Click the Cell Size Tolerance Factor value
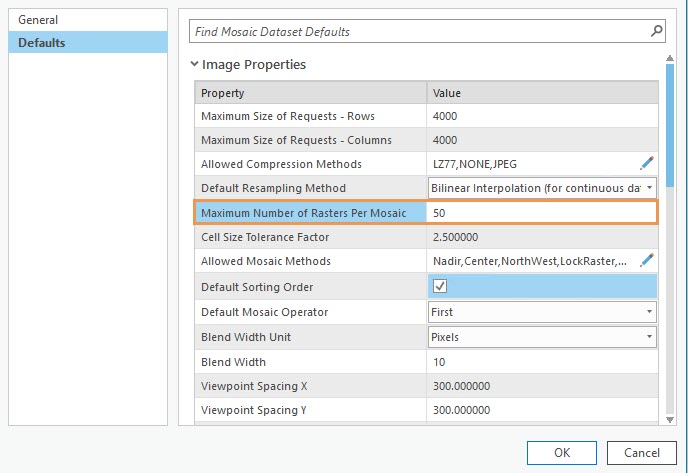Viewport: 688px width, 473px height. tap(540, 237)
